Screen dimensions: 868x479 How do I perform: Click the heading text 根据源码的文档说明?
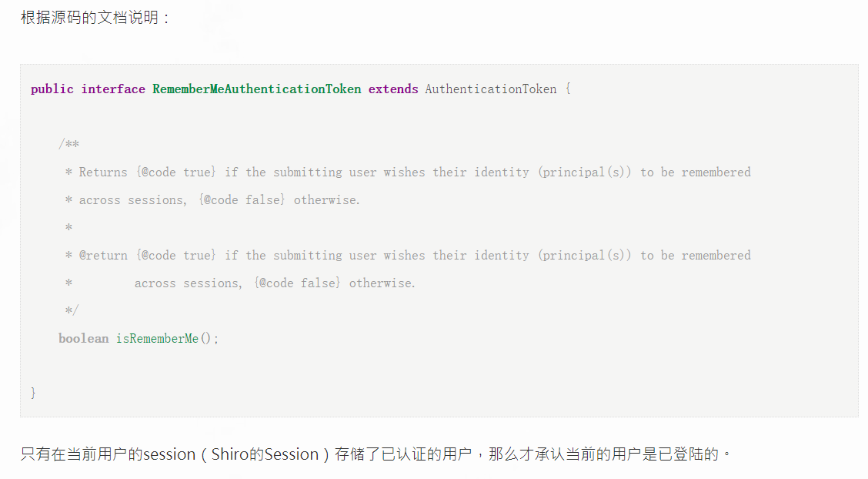tap(89, 17)
